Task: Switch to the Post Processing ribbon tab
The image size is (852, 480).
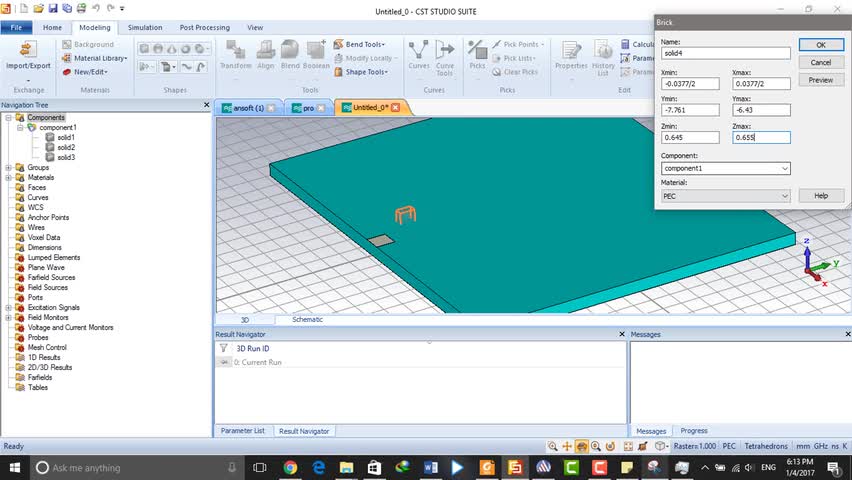Action: coord(204,27)
